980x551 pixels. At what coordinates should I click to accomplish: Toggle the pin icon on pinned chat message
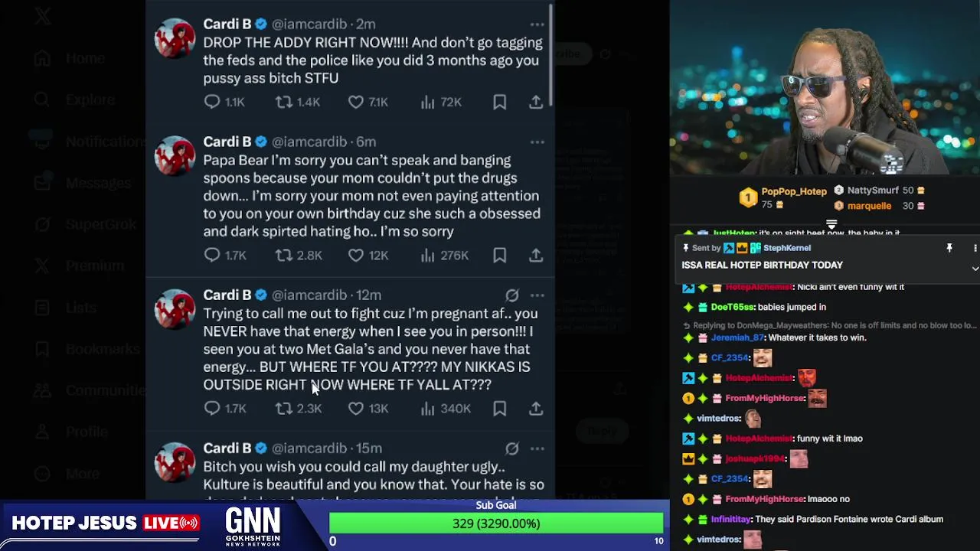point(949,248)
